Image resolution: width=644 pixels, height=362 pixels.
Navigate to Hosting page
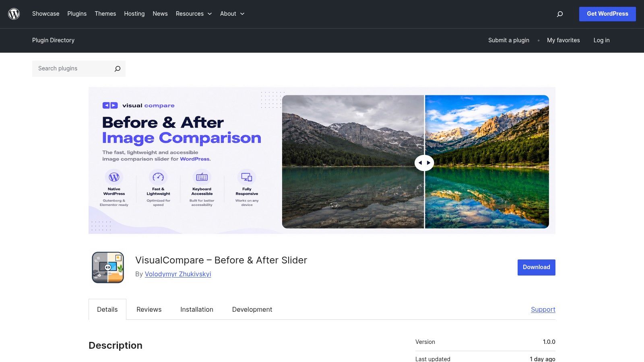coord(134,14)
